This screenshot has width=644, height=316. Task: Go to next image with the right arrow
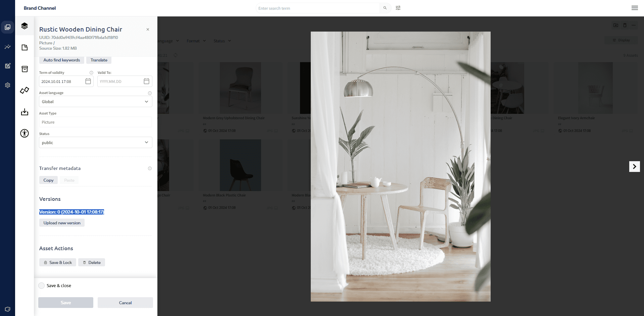634,167
